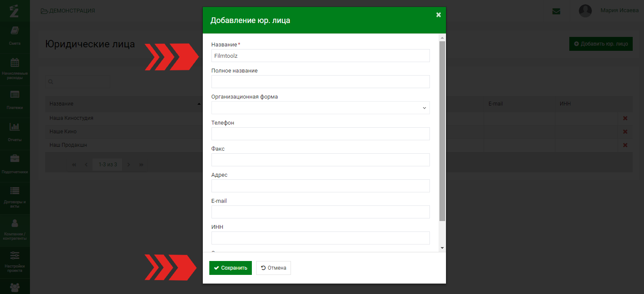Sort by the Название column arrow
Viewport: 644px width, 294px height.
coord(199,104)
